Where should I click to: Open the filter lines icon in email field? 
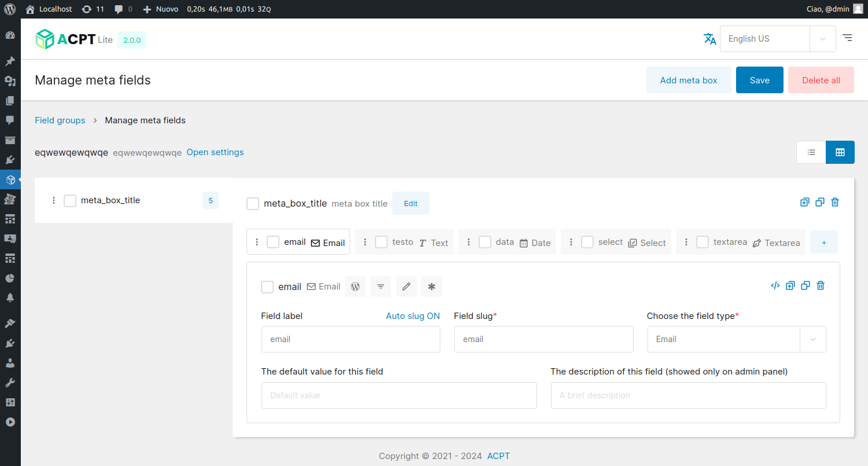point(381,287)
